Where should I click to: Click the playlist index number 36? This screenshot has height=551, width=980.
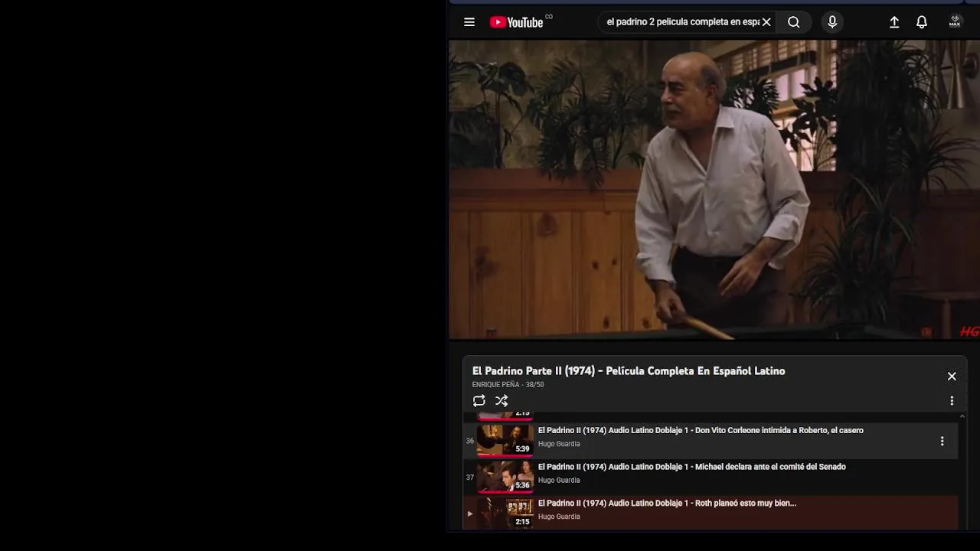click(x=470, y=441)
